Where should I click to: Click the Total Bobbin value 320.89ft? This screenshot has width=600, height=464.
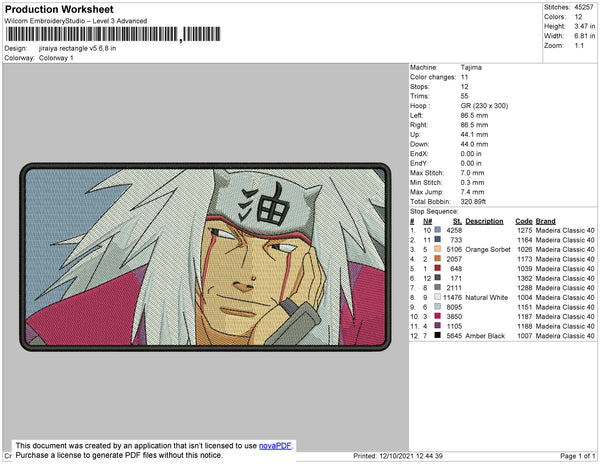[x=473, y=202]
